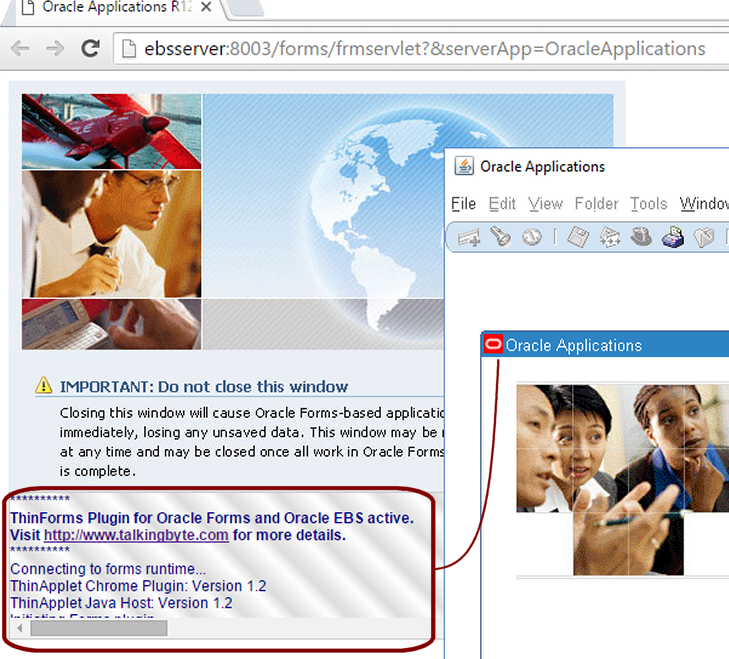
Task: Open the Folder menu in Oracle Applications
Action: tap(596, 204)
